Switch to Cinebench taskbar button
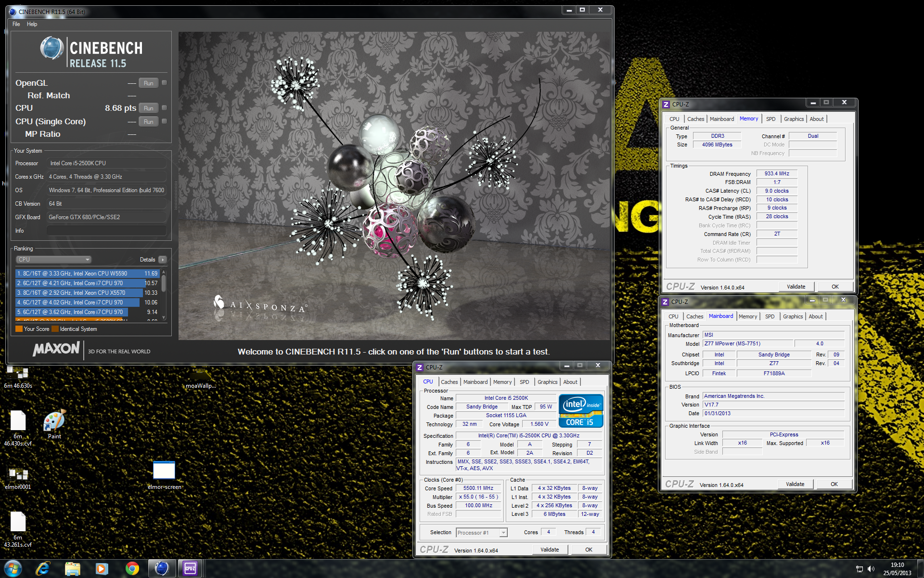This screenshot has height=578, width=924. click(x=162, y=568)
